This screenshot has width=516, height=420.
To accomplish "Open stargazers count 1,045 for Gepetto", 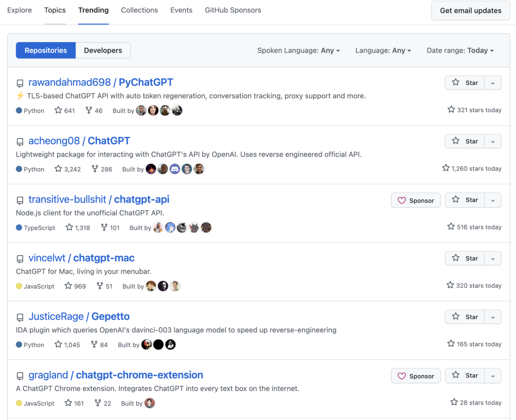I will tap(67, 345).
